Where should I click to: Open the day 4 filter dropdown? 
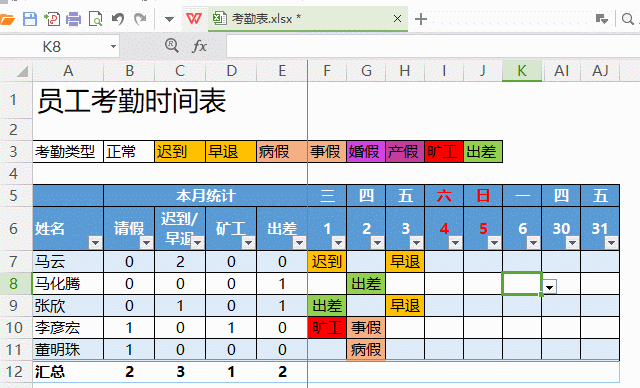[455, 243]
